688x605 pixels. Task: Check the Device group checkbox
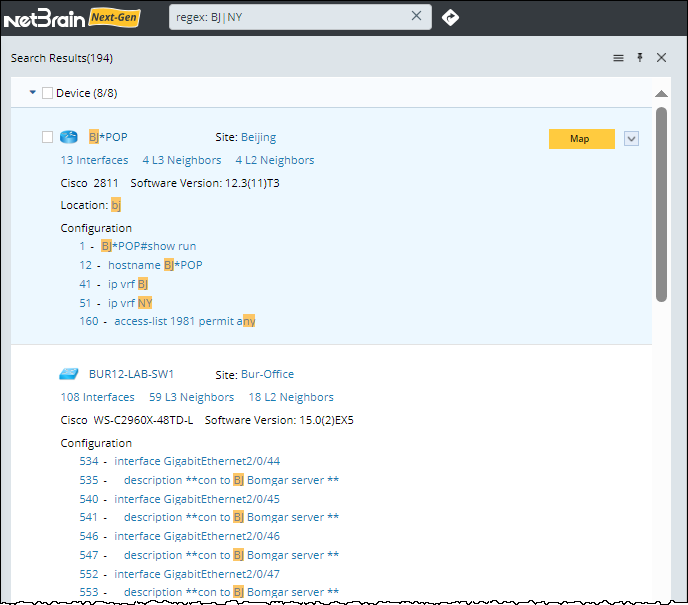tap(47, 93)
